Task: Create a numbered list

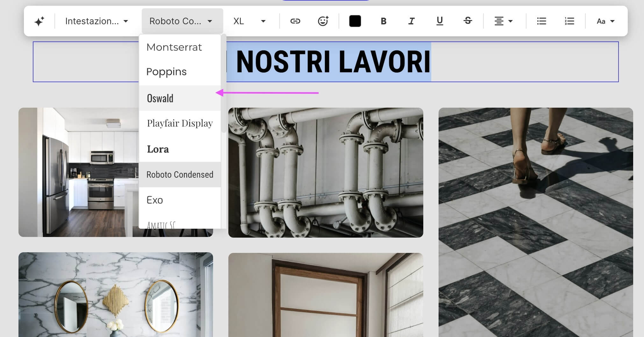Action: [569, 21]
